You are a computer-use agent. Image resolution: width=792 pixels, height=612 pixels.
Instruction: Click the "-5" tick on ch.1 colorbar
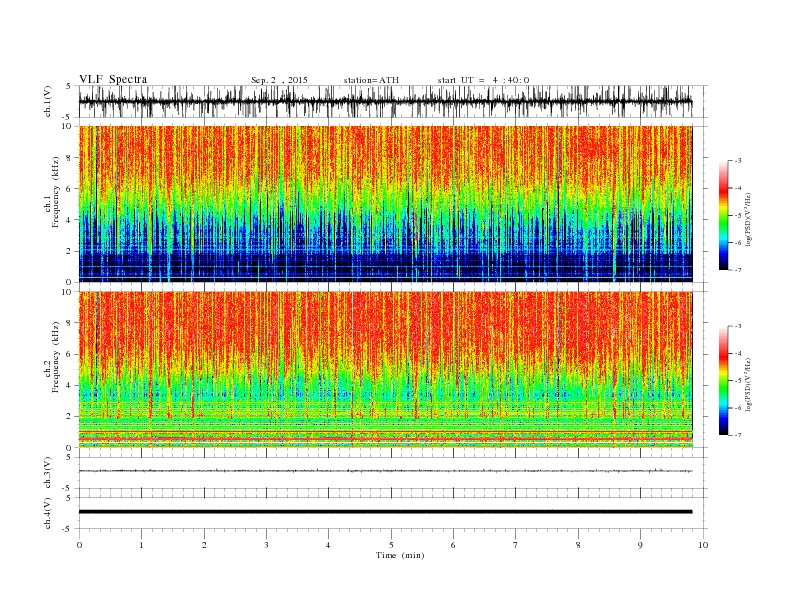pyautogui.click(x=738, y=216)
